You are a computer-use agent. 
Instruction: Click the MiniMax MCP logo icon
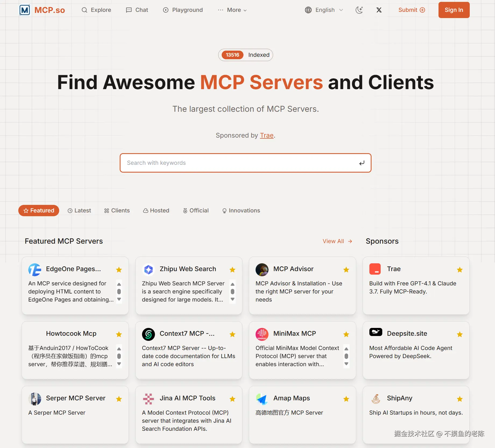[x=262, y=334]
